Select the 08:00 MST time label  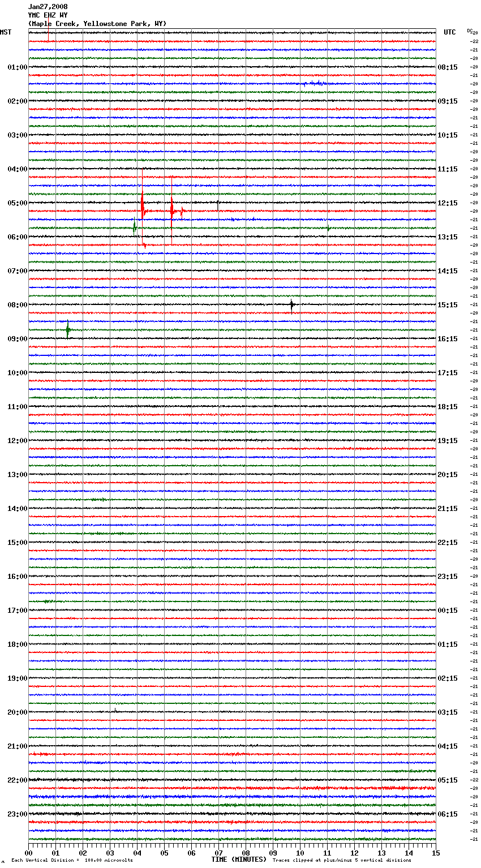pyautogui.click(x=18, y=305)
